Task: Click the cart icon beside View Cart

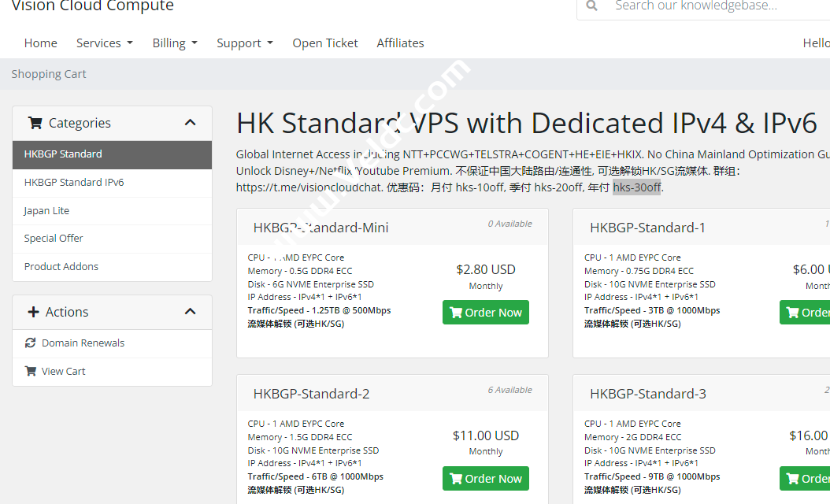Action: pos(30,371)
